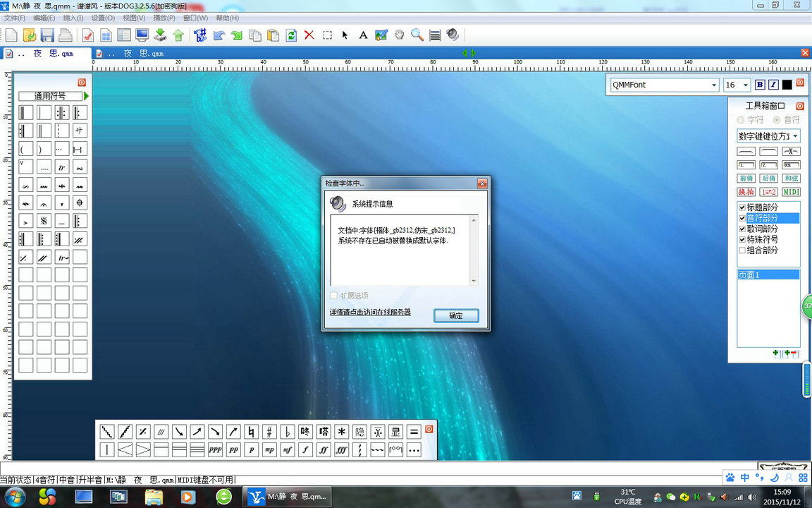This screenshot has height=508, width=812.
Task: Click the speaker sound icon in toolbar
Action: pos(453,35)
